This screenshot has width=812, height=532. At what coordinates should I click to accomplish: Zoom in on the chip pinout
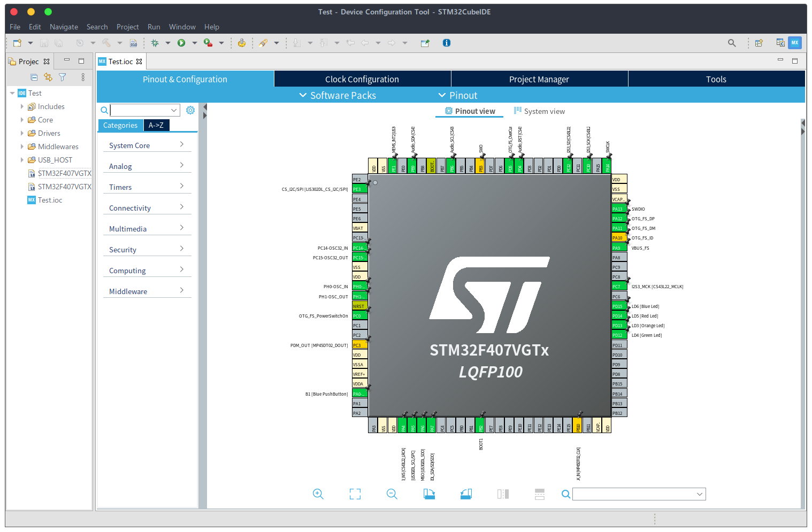tap(318, 494)
